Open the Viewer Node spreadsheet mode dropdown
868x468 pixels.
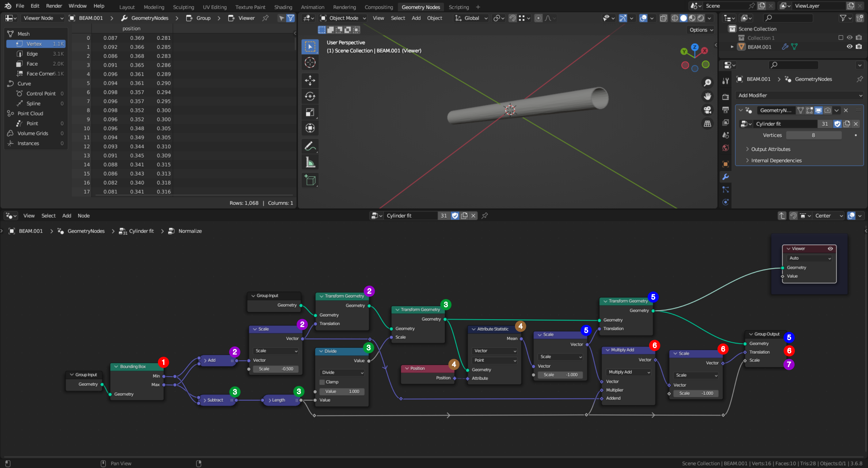click(x=43, y=18)
